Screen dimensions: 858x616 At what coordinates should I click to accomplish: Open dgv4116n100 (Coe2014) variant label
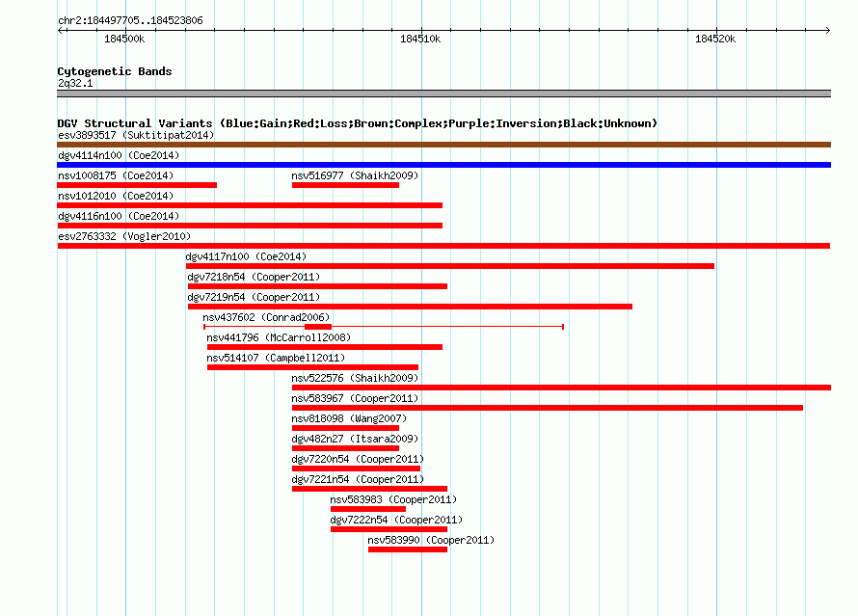119,216
